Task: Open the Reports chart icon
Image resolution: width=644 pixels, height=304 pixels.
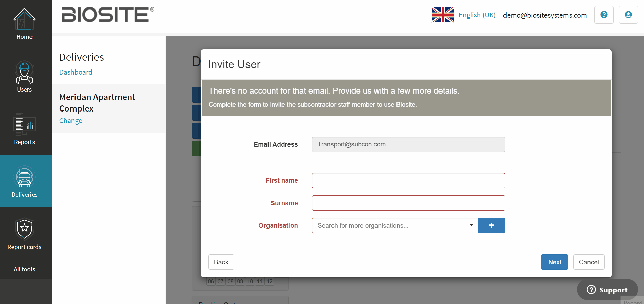Action: (x=24, y=124)
